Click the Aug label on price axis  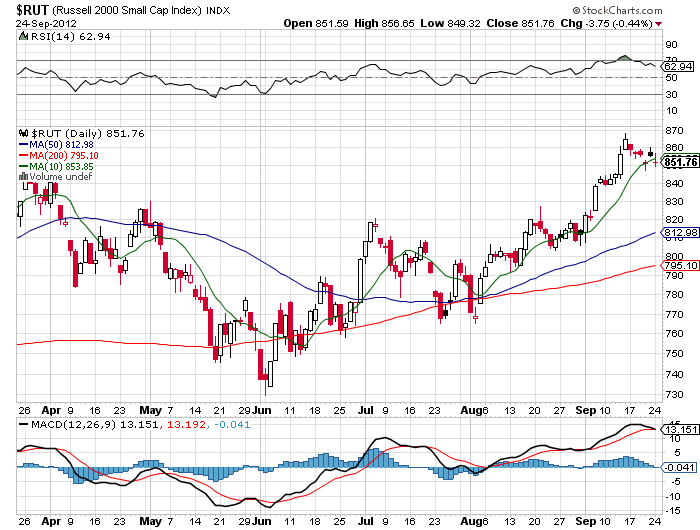coord(470,410)
